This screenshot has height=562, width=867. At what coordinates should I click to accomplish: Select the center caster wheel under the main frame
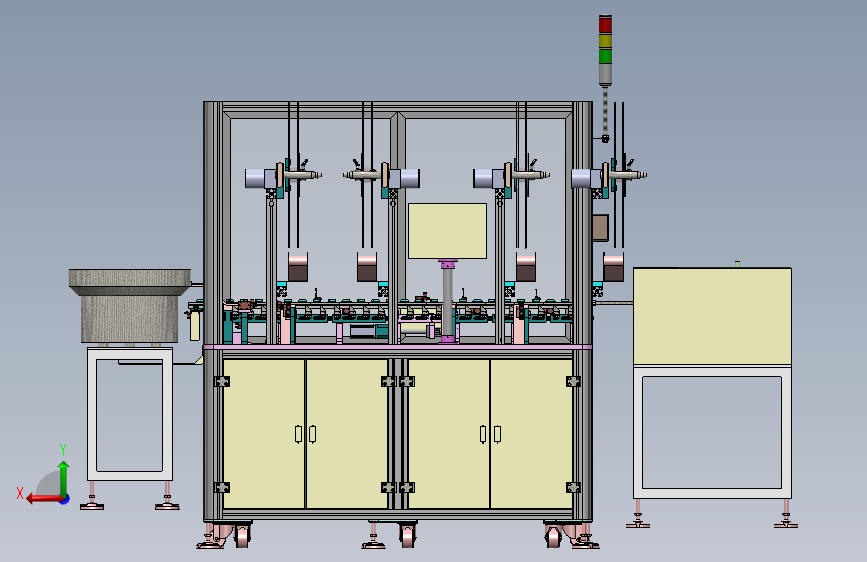point(408,535)
